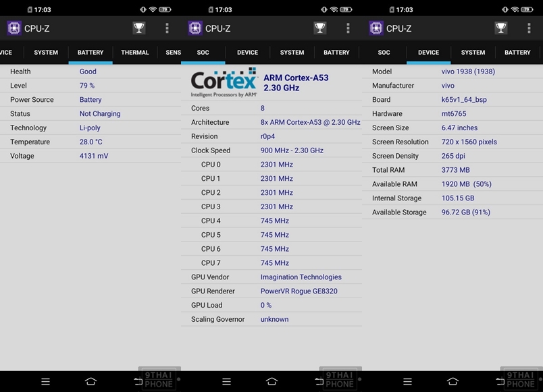Viewport: 543px width, 392px height.
Task: Open the SYSTEM tab on the right screen
Action: [473, 53]
